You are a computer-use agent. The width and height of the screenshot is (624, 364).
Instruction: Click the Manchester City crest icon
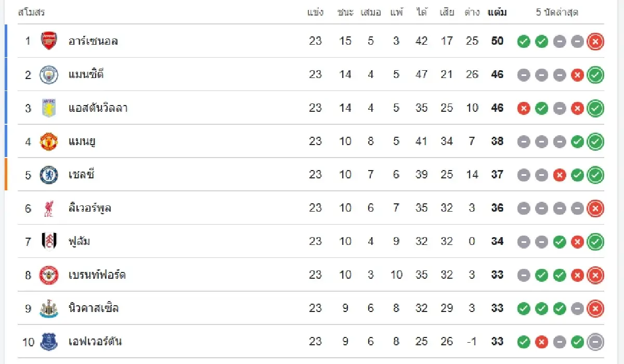click(x=49, y=74)
